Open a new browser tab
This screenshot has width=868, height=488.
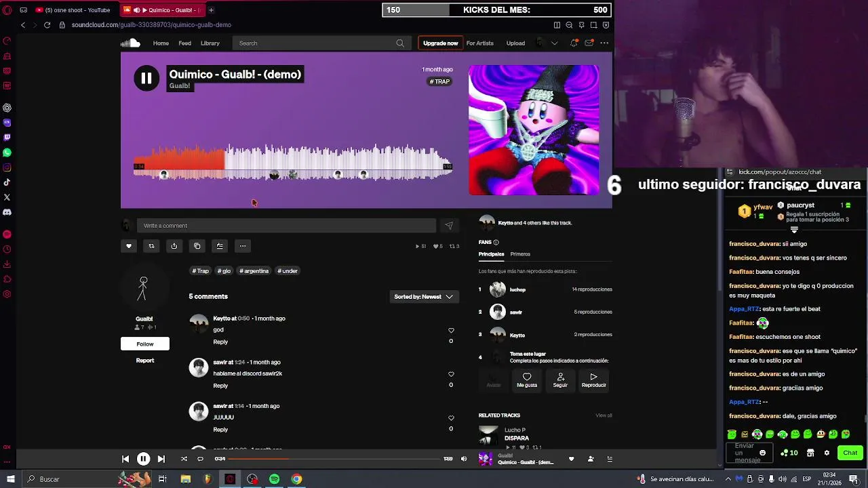pyautogui.click(x=211, y=10)
